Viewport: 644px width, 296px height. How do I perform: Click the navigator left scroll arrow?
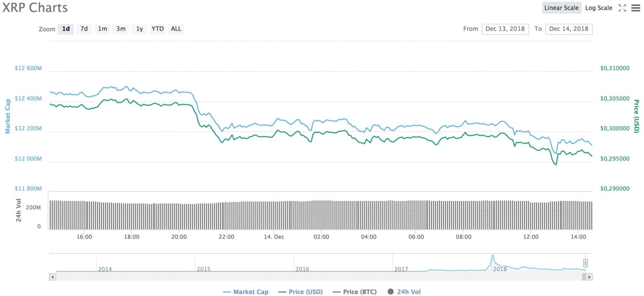52,277
